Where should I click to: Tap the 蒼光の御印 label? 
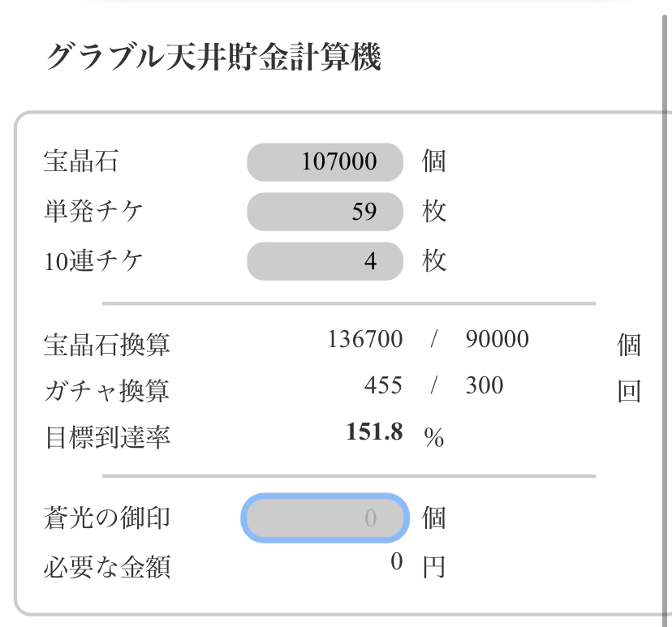[106, 517]
